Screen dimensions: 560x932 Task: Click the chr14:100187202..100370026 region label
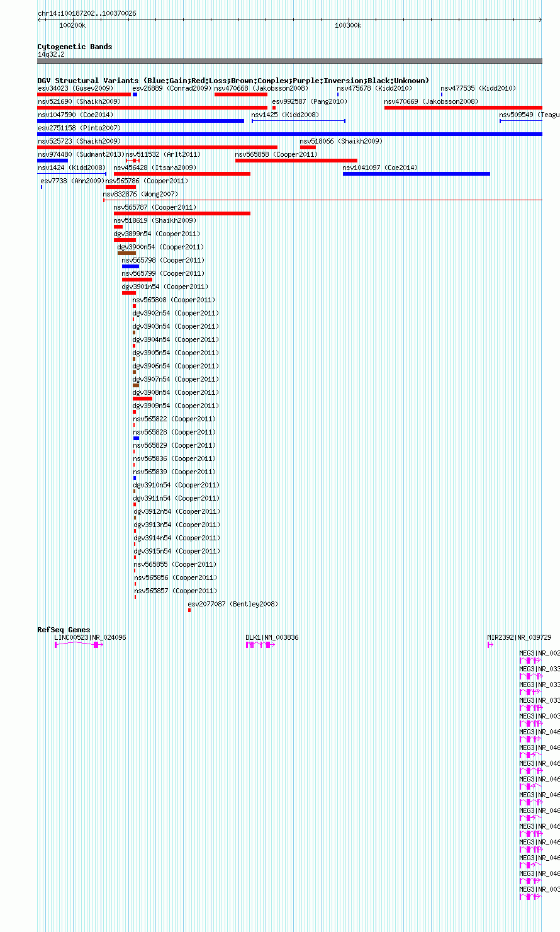87,13
